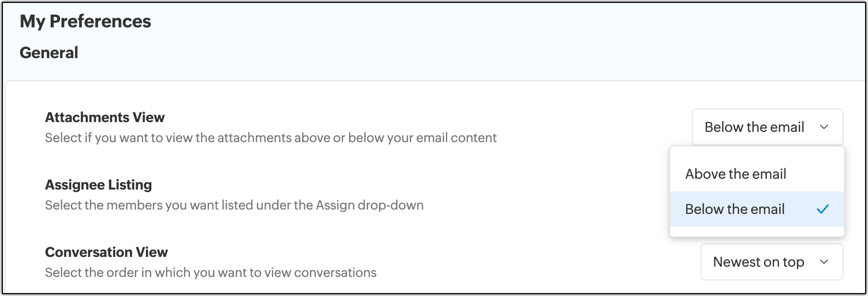Click the word "drop-down" in Assignee description

tap(391, 205)
